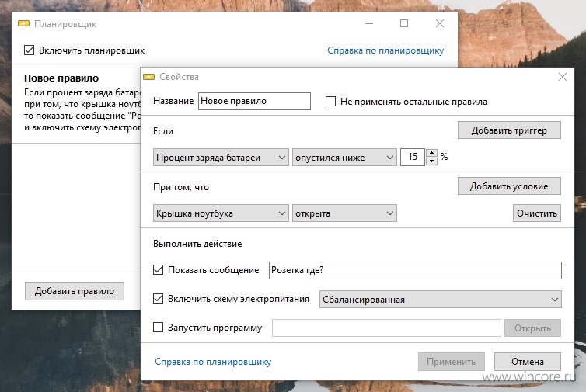Open the Крышка ноутбука dropdown
This screenshot has width=586, height=392.
point(221,213)
